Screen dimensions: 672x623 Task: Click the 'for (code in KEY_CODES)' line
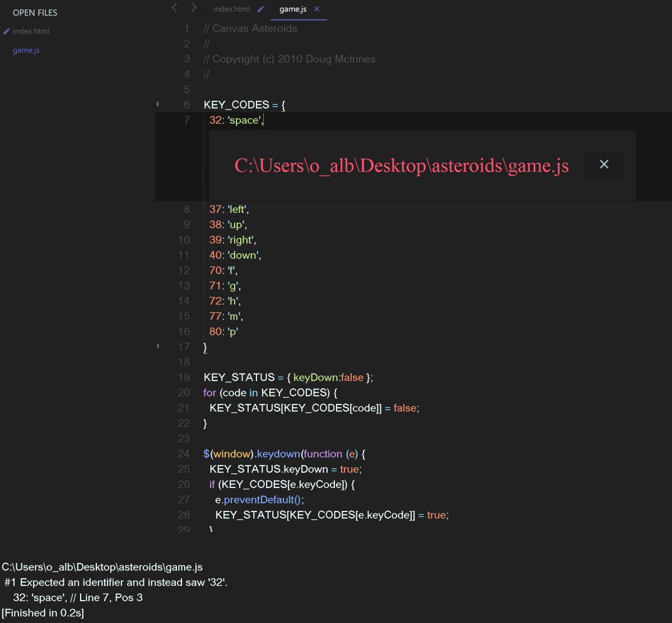(x=270, y=393)
